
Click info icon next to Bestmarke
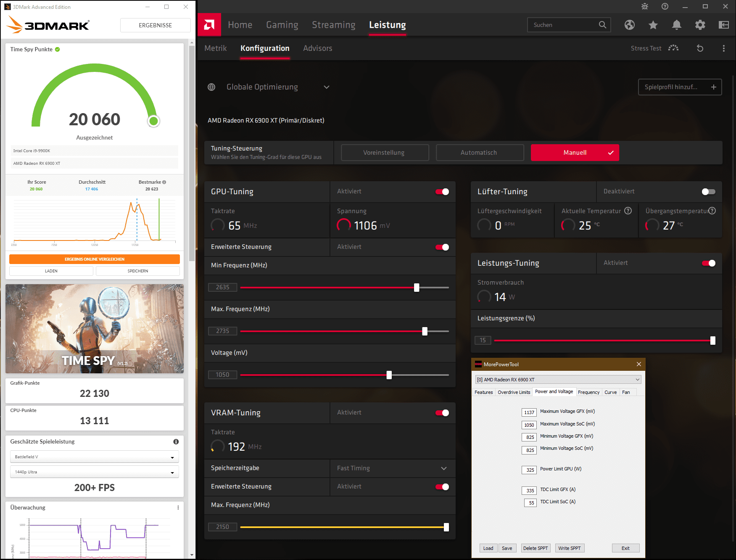coord(164,182)
